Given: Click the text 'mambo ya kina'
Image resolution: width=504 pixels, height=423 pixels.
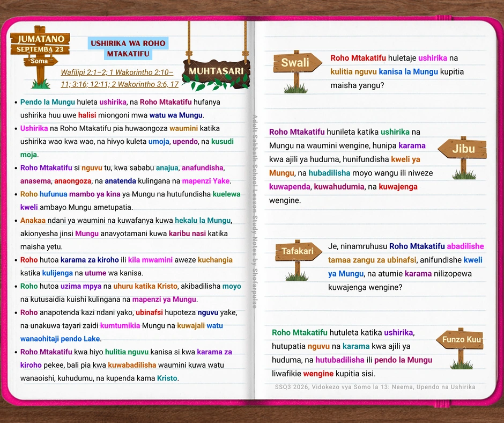Looking at the screenshot, I should pos(95,194).
